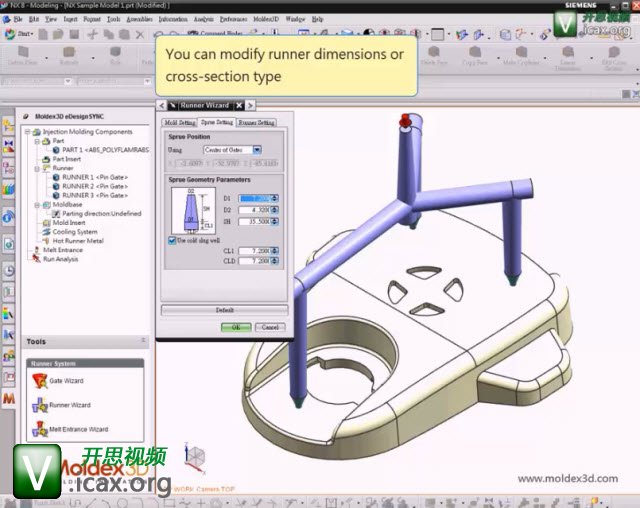640x508 pixels.
Task: Confirm the Runner Wizard with OK
Action: (236, 327)
